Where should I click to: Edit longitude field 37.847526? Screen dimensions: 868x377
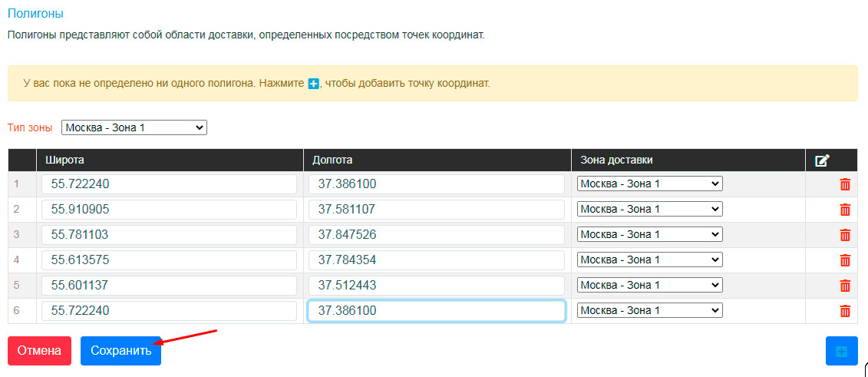coord(436,235)
